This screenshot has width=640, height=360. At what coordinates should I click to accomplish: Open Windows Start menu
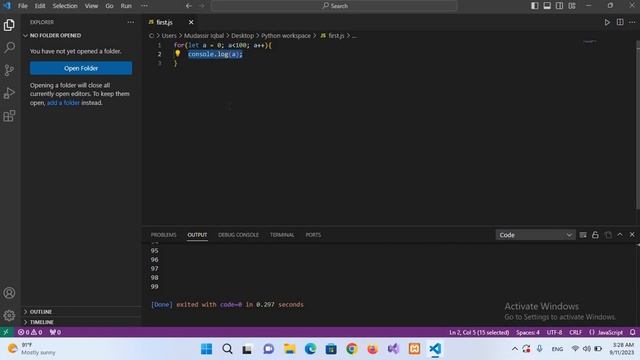click(x=207, y=349)
